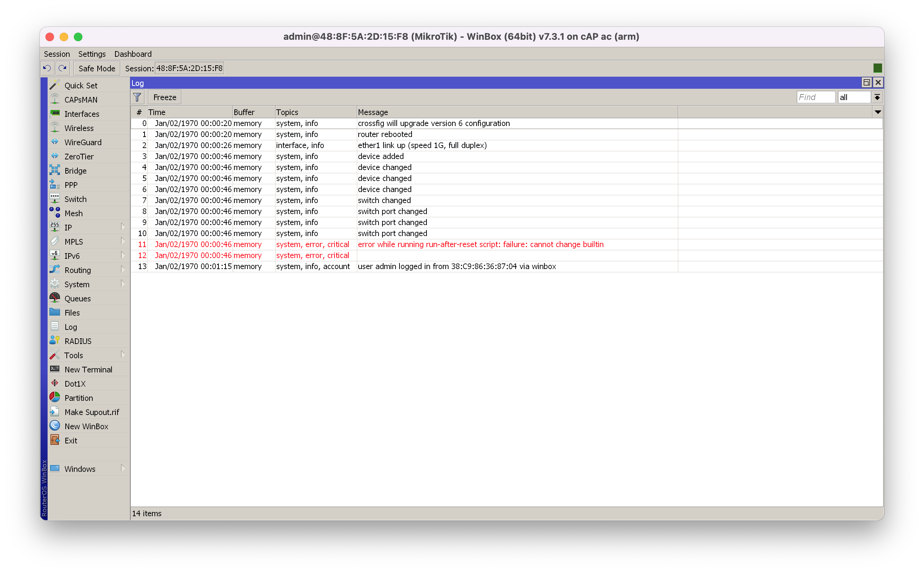This screenshot has width=924, height=573.
Task: Select log row 'switch changed'
Action: (x=506, y=200)
